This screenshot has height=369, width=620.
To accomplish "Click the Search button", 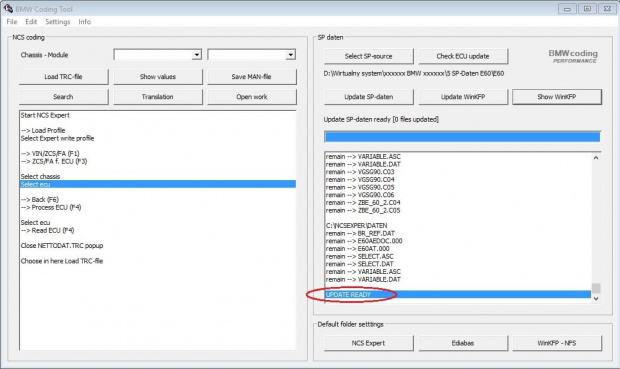I will [x=63, y=97].
